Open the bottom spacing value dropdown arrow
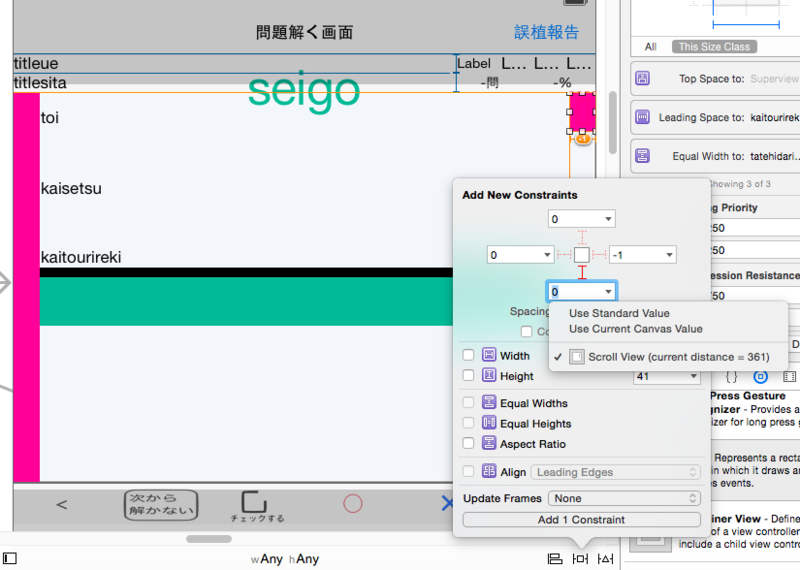The height and width of the screenshot is (570, 800). (x=608, y=291)
